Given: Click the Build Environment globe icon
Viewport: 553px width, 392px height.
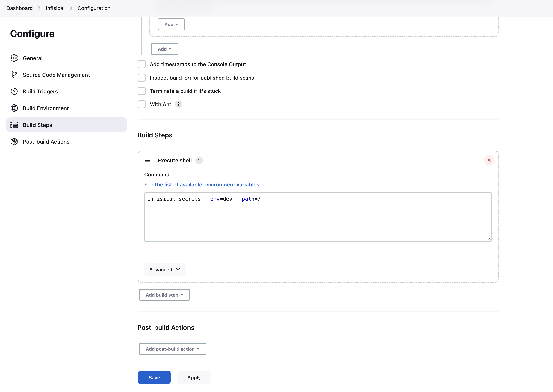Looking at the screenshot, I should pos(14,108).
